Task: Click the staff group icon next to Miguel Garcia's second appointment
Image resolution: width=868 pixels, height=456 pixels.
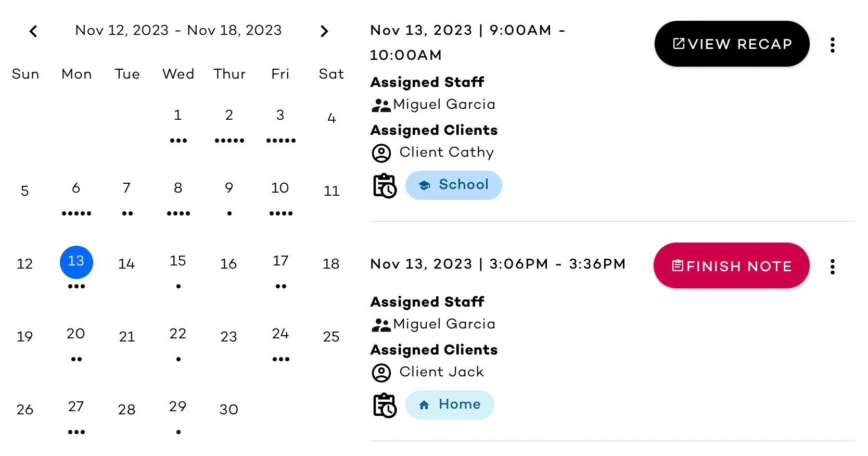Action: pos(381,324)
